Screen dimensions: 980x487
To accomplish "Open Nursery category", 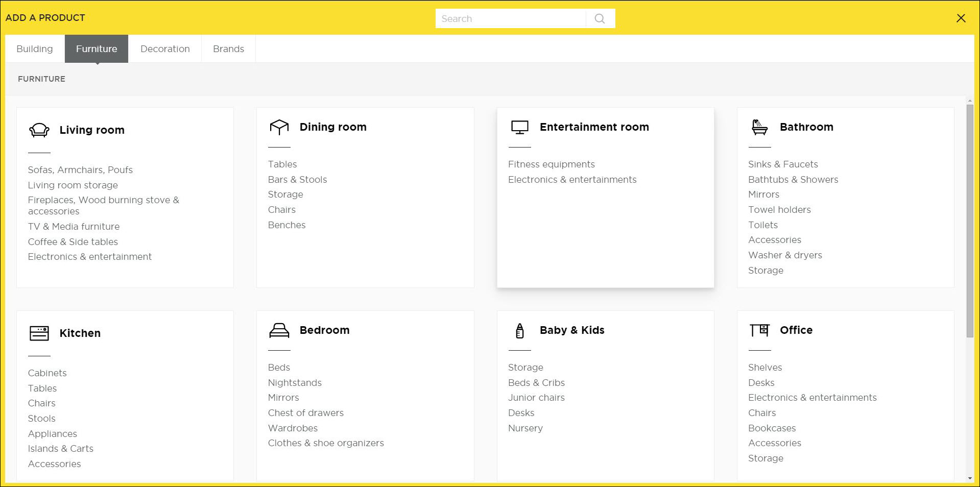I will pyautogui.click(x=525, y=428).
